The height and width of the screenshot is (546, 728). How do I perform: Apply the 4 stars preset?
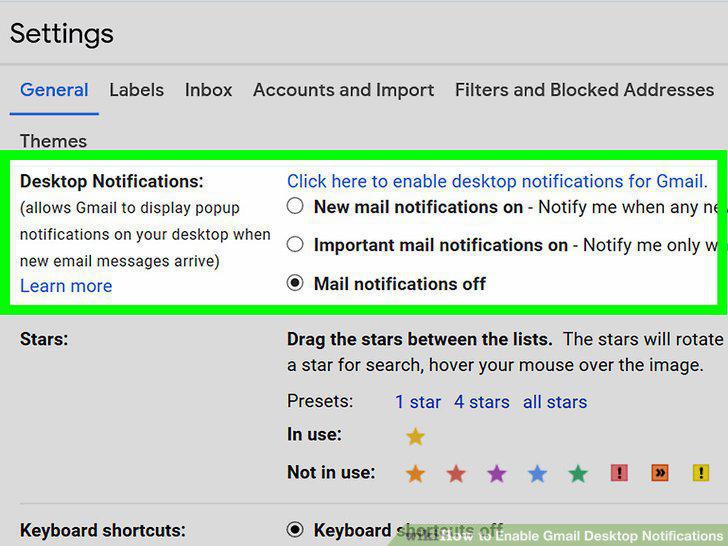point(481,402)
